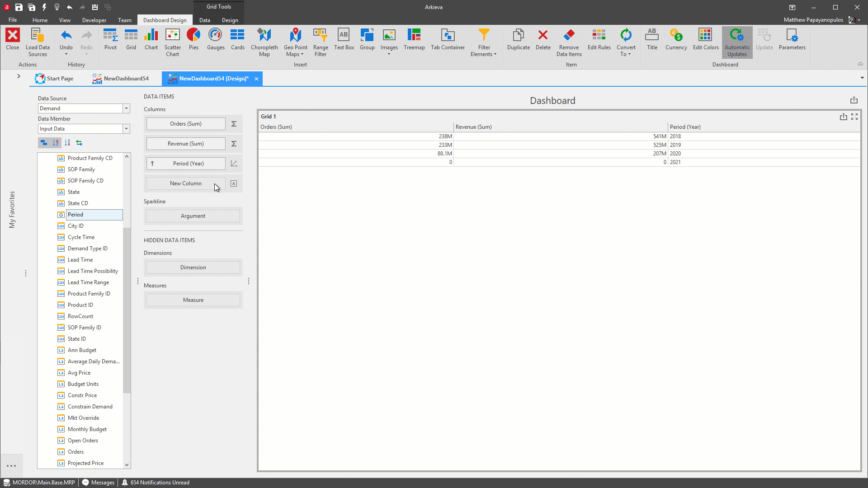
Task: Undo the last action
Action: click(66, 38)
